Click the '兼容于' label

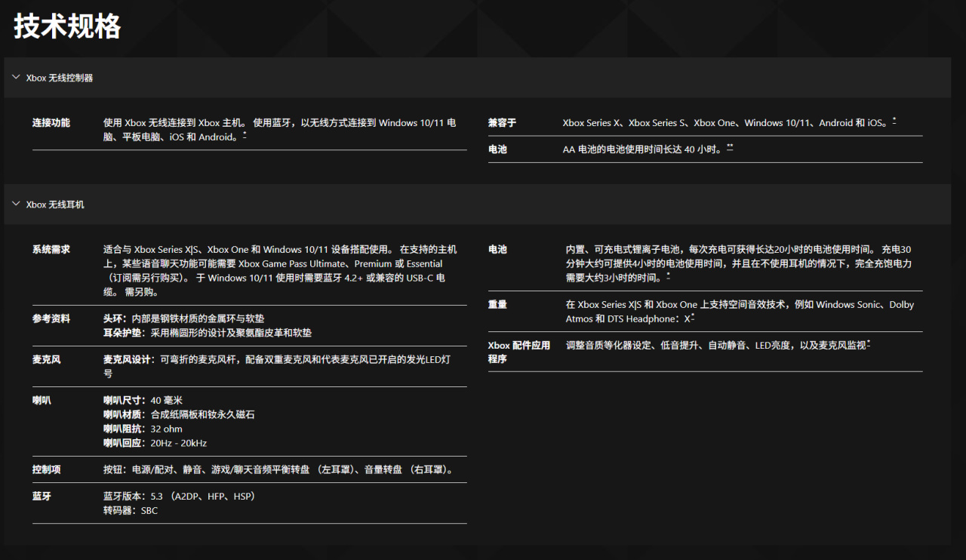pyautogui.click(x=502, y=123)
